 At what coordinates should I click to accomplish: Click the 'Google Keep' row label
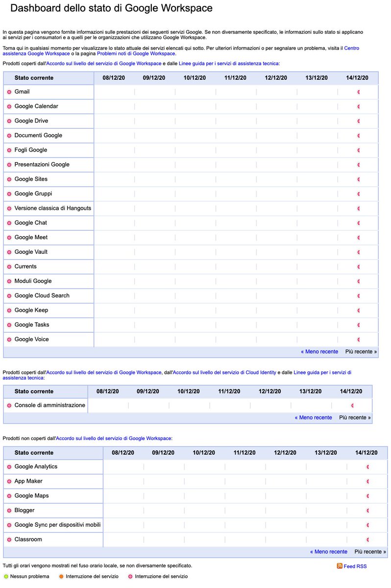(x=31, y=310)
